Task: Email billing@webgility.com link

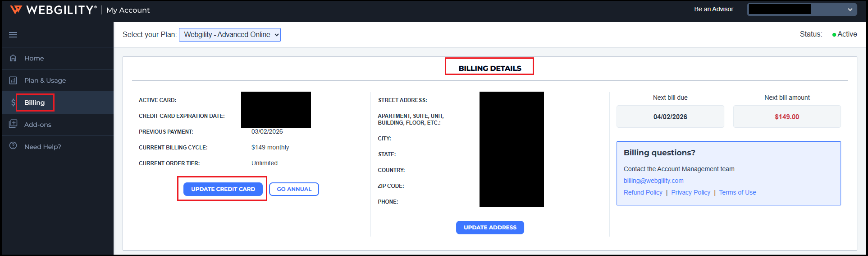Action: (x=653, y=181)
